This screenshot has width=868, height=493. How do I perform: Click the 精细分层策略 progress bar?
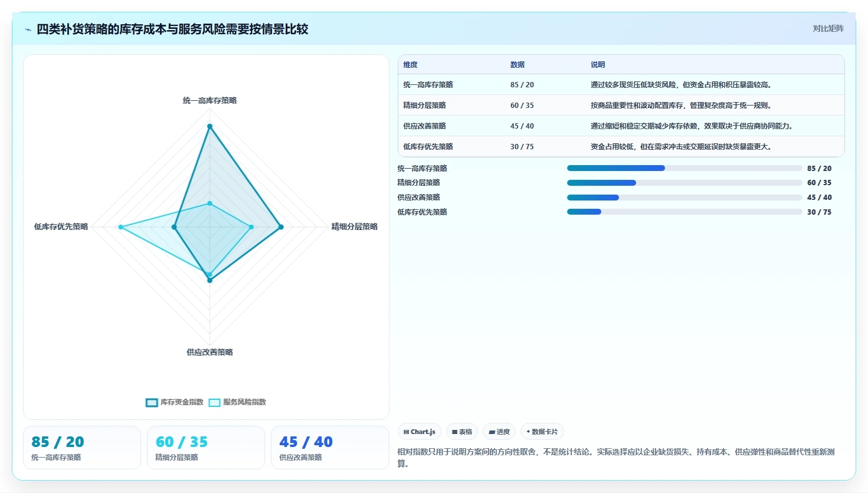pos(684,183)
